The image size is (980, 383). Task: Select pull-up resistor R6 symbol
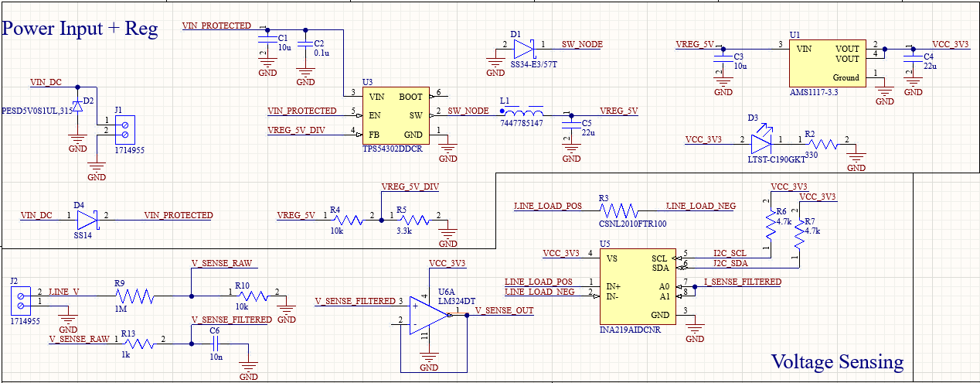tap(770, 224)
